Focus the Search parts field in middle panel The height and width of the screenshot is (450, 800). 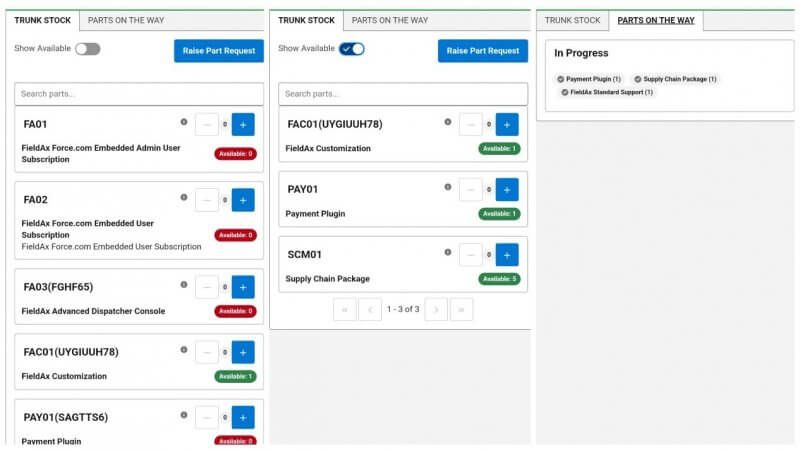[x=403, y=94]
